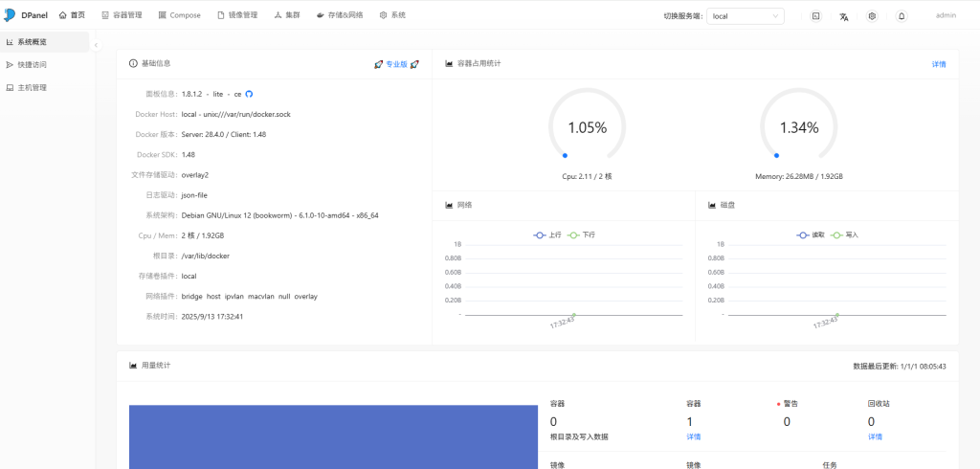Open the admin user menu

point(946,16)
